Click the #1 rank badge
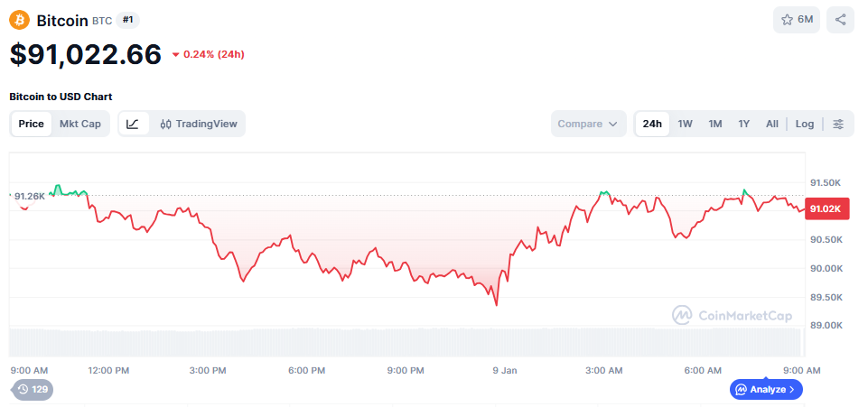The width and height of the screenshot is (868, 407). click(x=128, y=20)
